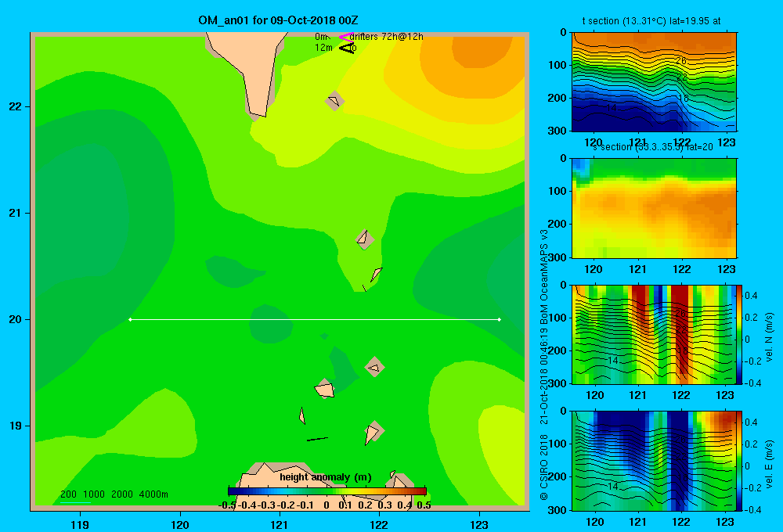Select the island near 19.35°N 121.45°E
Image resolution: width=783 pixels, height=532 pixels.
coord(325,389)
